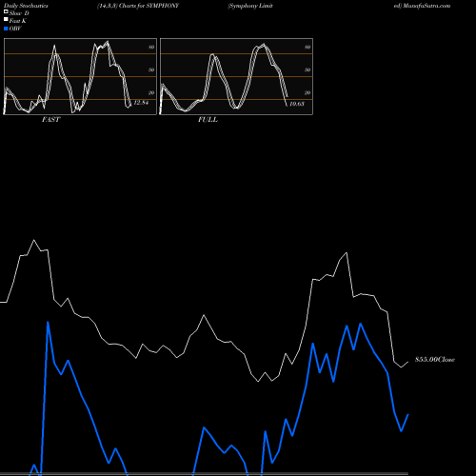Click the 20 level label in FULL chart
Viewport: 476px width, 476px height.
[x=307, y=92]
